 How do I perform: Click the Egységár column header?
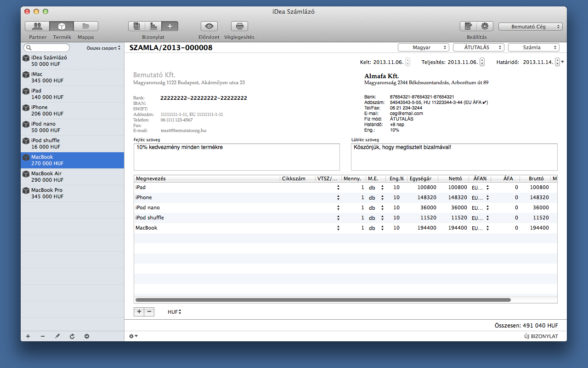point(423,178)
